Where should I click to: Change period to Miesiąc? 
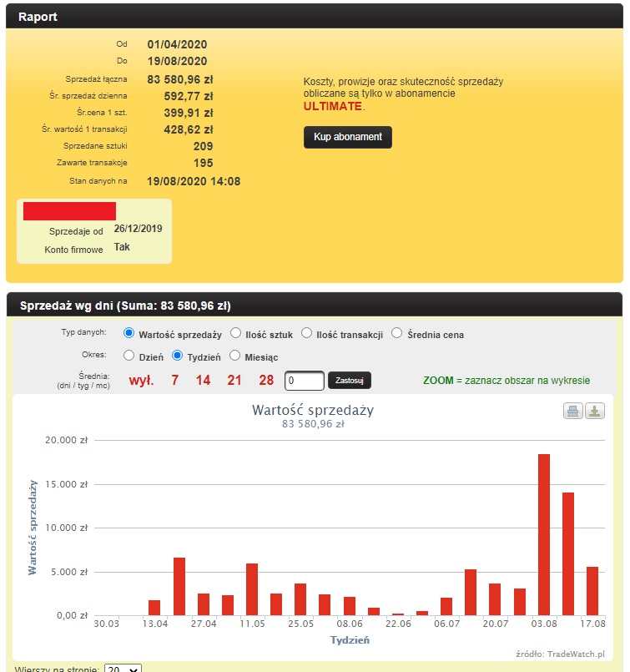point(235,356)
